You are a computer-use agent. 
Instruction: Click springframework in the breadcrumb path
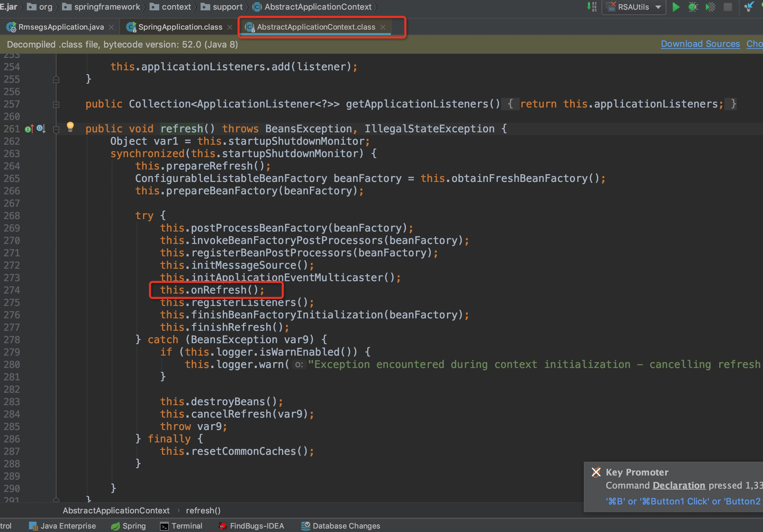[x=107, y=7]
